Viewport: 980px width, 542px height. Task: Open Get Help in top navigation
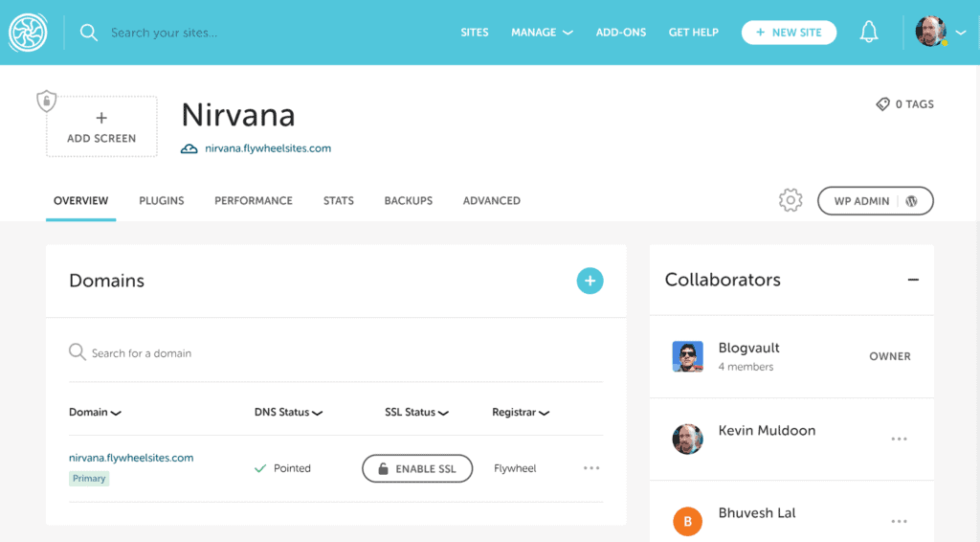pos(693,33)
